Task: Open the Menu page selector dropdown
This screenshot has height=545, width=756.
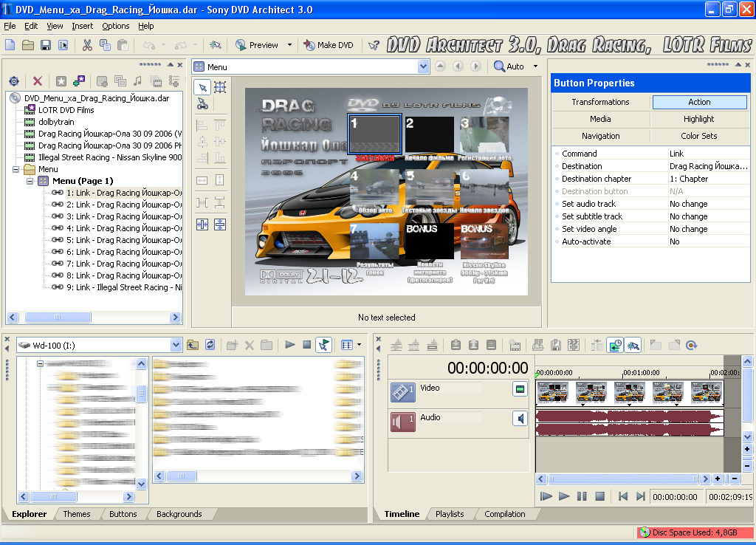Action: click(423, 66)
